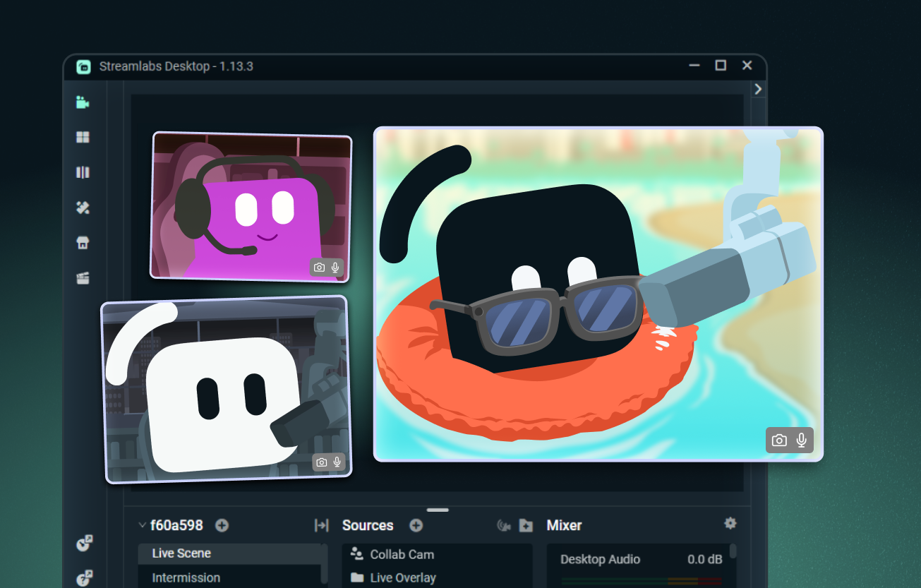Click microphone icon on white guest thumbnail
The height and width of the screenshot is (588, 921).
tap(337, 462)
